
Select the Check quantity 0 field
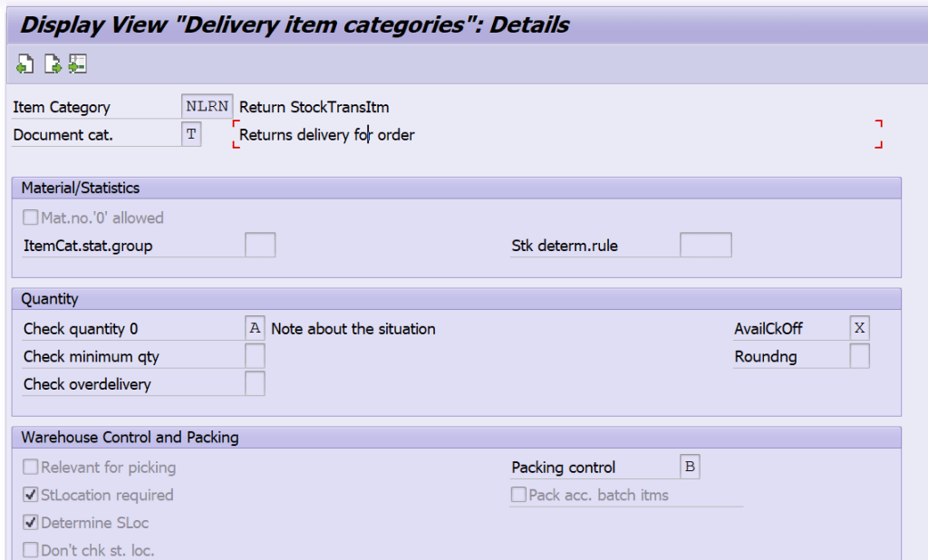(x=255, y=328)
